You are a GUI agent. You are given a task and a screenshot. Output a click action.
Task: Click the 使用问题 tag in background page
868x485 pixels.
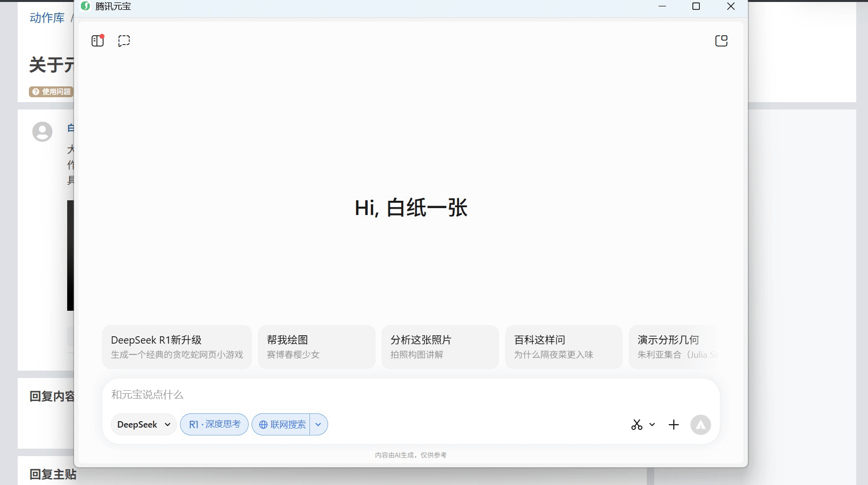[51, 92]
